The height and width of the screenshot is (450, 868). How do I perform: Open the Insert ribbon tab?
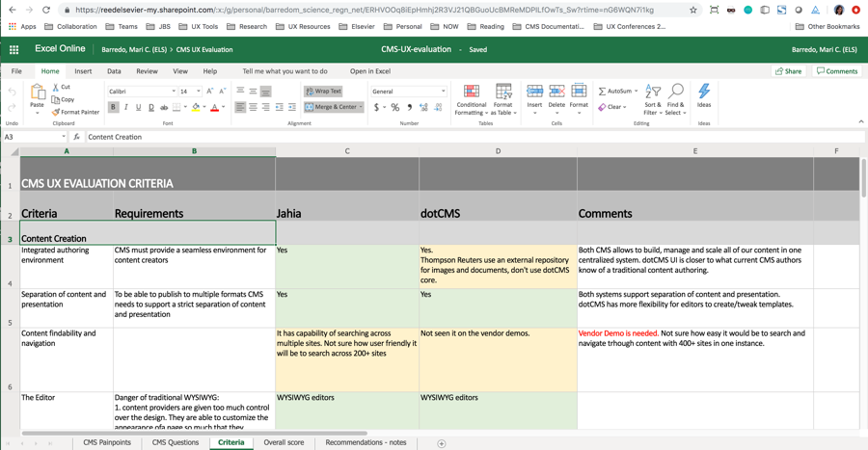(x=83, y=71)
